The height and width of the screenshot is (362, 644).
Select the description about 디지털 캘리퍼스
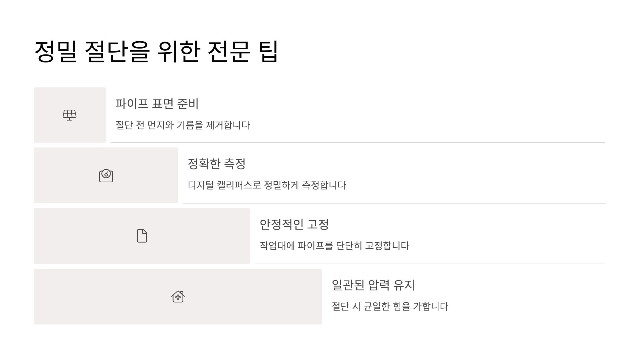coord(267,185)
